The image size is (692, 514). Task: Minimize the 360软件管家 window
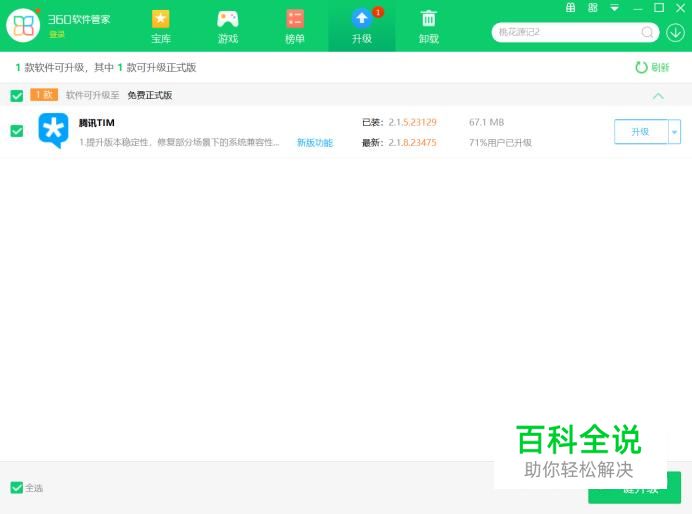(637, 8)
